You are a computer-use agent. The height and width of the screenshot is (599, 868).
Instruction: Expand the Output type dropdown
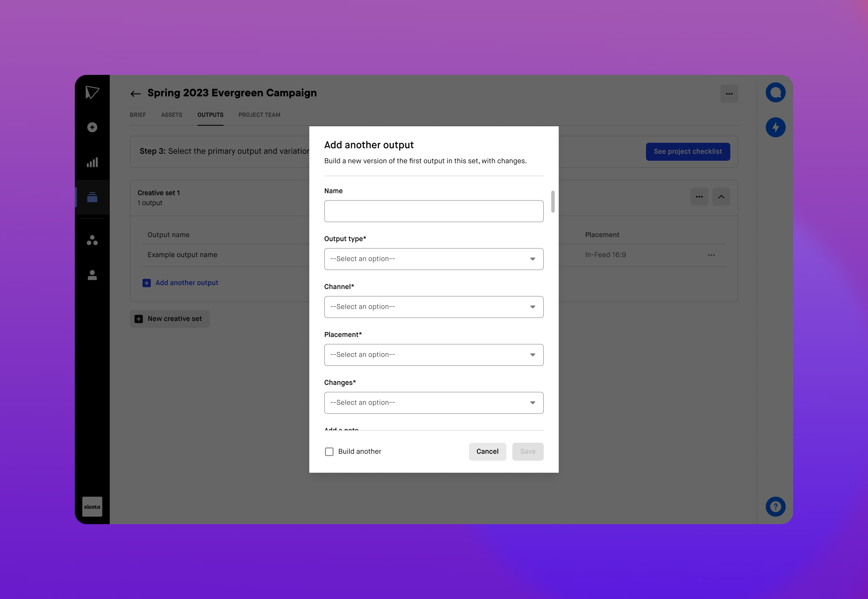pyautogui.click(x=433, y=258)
